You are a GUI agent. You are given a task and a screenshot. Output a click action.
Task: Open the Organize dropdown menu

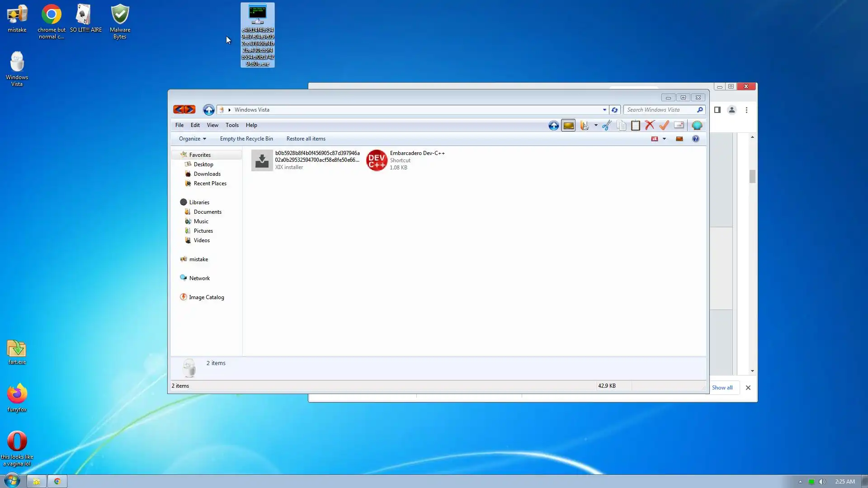click(192, 139)
